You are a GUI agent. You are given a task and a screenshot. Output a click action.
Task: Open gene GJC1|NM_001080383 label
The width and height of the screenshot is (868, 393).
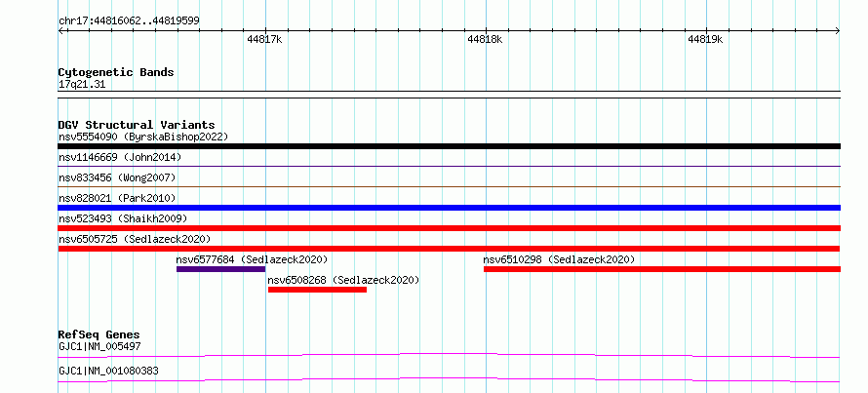tap(108, 371)
